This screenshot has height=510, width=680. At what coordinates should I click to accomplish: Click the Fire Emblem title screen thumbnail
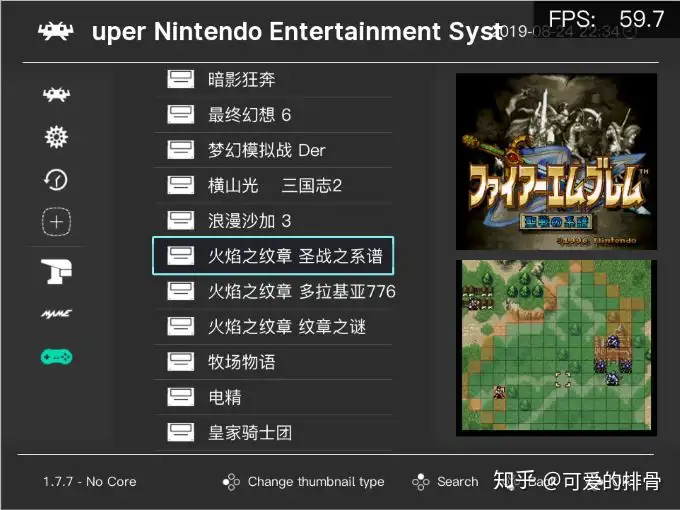pyautogui.click(x=556, y=162)
